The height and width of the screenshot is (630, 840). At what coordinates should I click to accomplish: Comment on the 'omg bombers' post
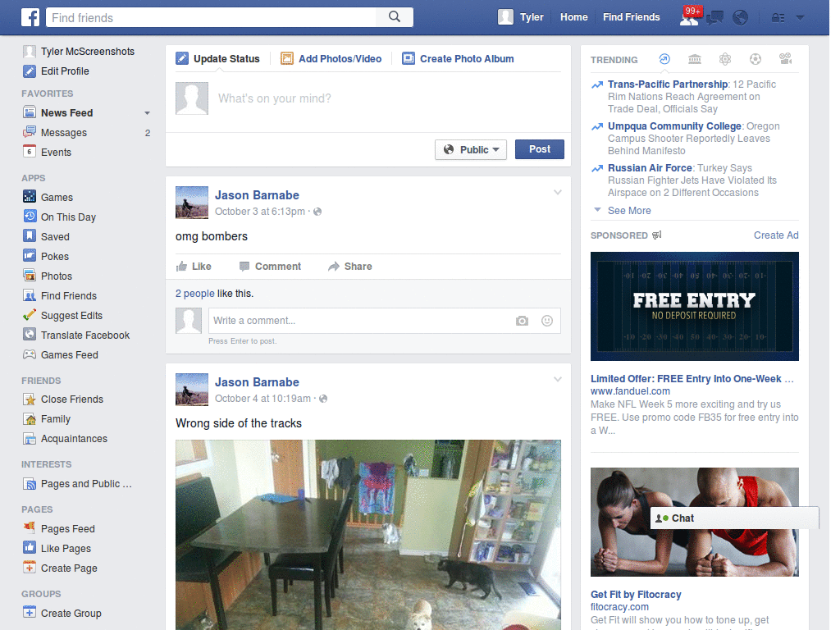click(x=270, y=267)
